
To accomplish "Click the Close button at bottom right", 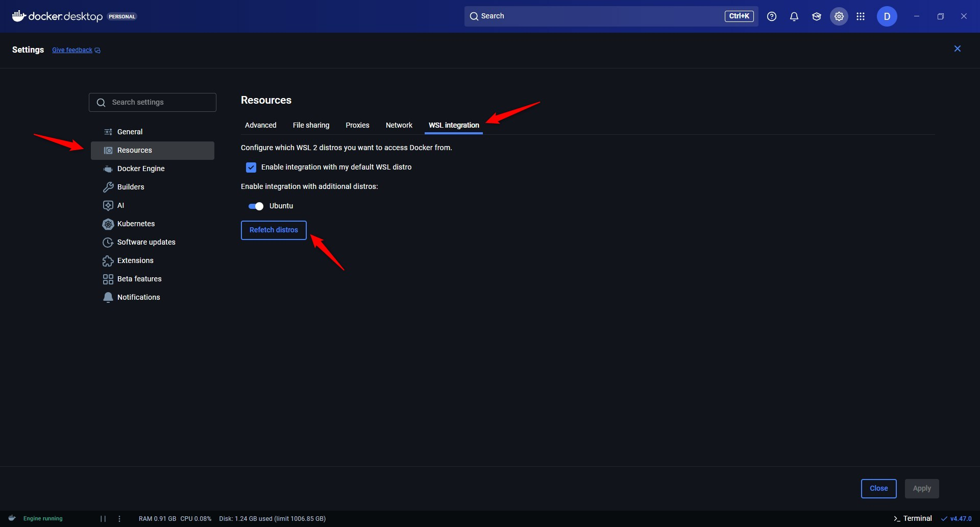I will coord(879,489).
